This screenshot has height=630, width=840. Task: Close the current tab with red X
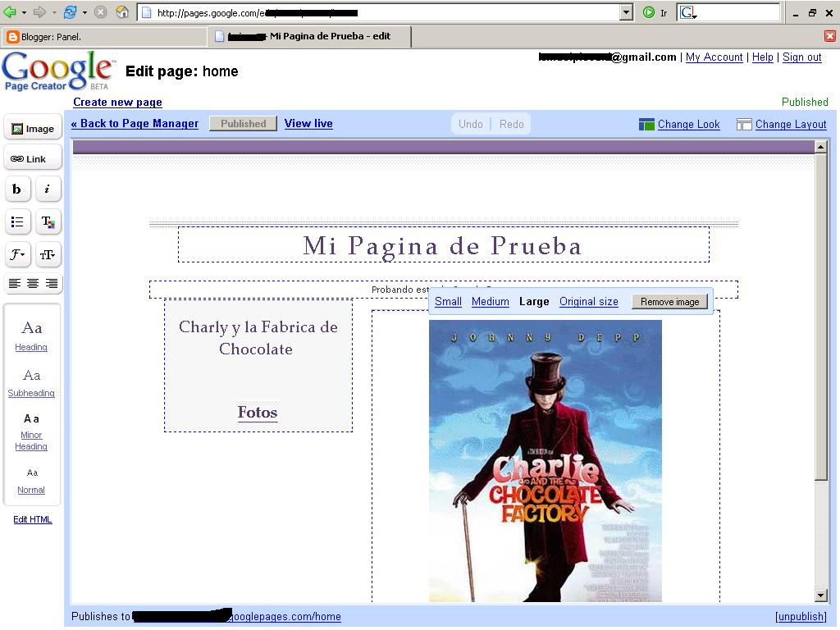coord(830,36)
